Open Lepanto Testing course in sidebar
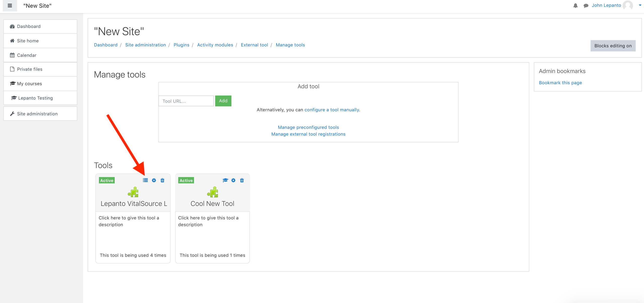Screen dimensions: 644x303 [40, 98]
